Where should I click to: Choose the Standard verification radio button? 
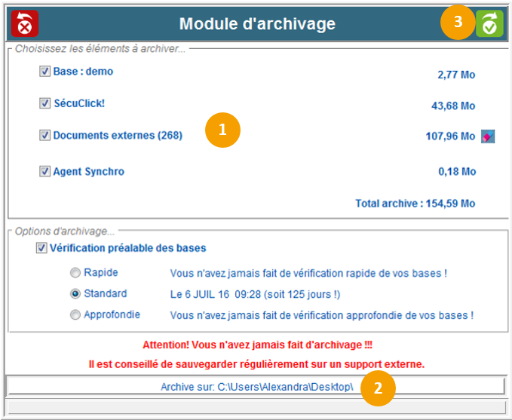pos(75,293)
